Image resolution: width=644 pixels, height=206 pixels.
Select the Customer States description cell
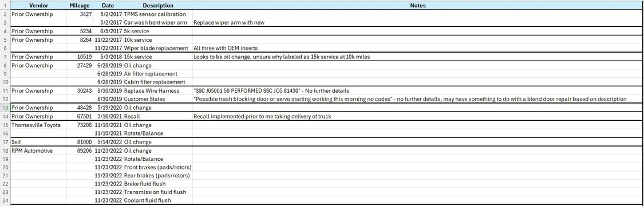(158, 99)
